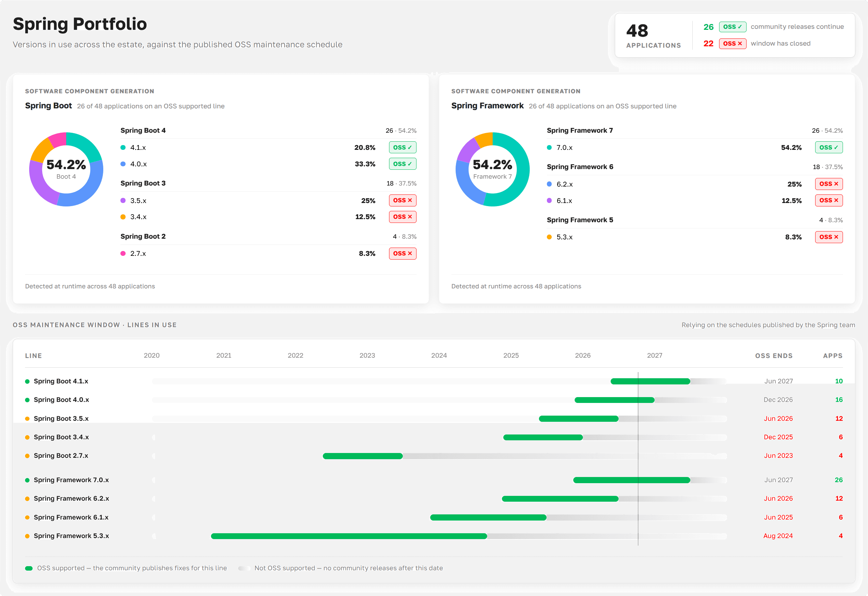
Task: Click the Spring Framework donut chart center
Action: [492, 169]
